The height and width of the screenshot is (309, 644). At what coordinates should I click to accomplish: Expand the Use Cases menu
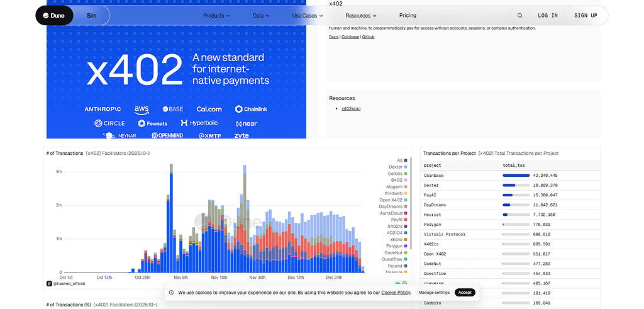tap(307, 16)
